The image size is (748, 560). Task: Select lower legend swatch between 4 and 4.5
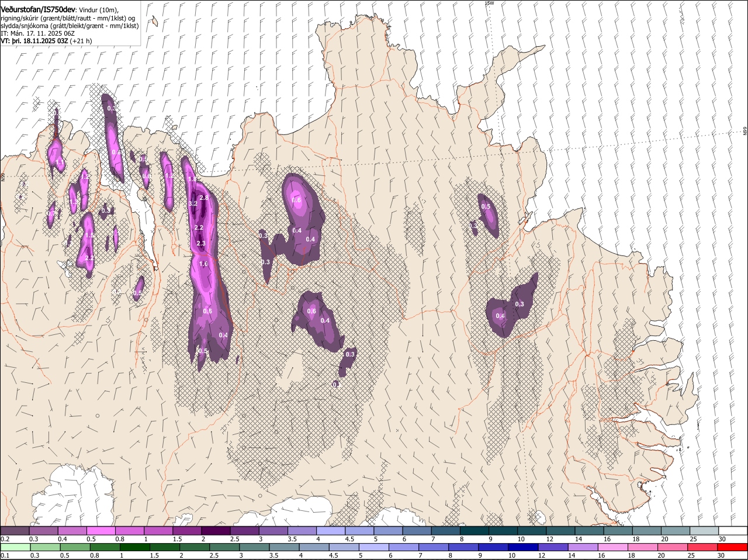(x=314, y=547)
